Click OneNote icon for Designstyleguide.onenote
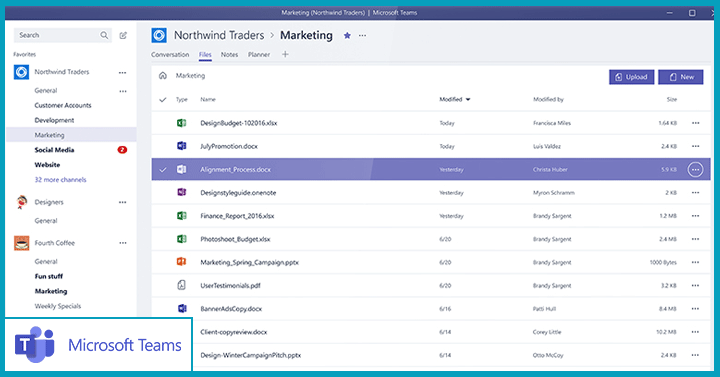720x377 pixels. coord(182,192)
